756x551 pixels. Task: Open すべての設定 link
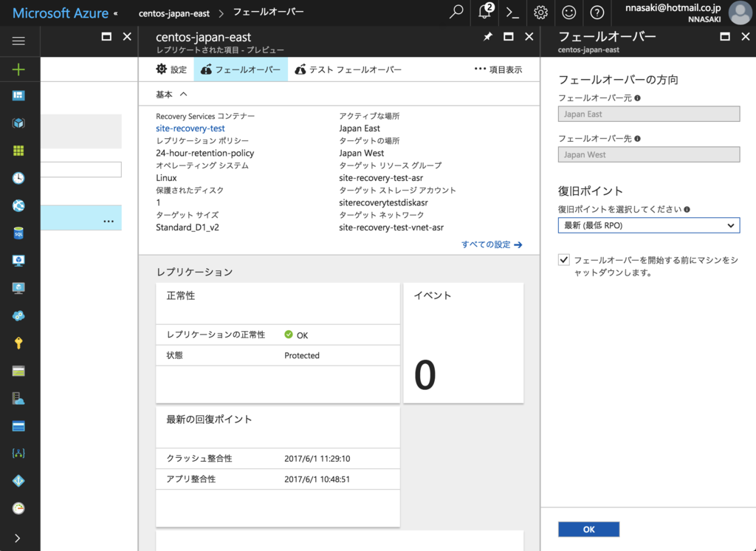[x=491, y=244]
